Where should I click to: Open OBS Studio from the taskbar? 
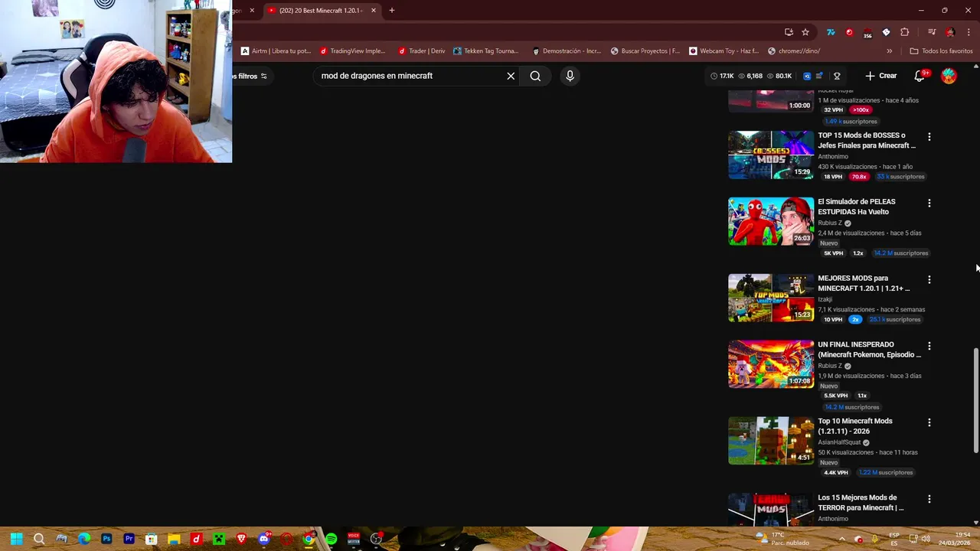pos(376,539)
